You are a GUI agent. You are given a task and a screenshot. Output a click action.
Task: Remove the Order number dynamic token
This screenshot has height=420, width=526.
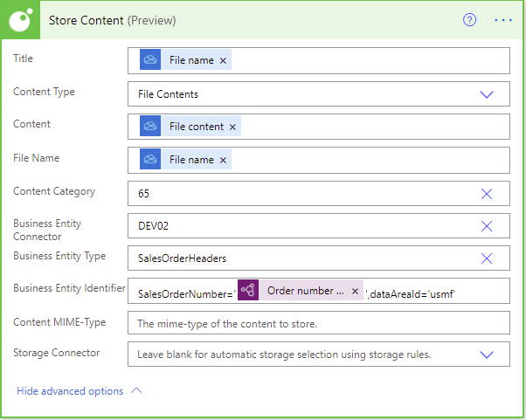[x=355, y=291]
